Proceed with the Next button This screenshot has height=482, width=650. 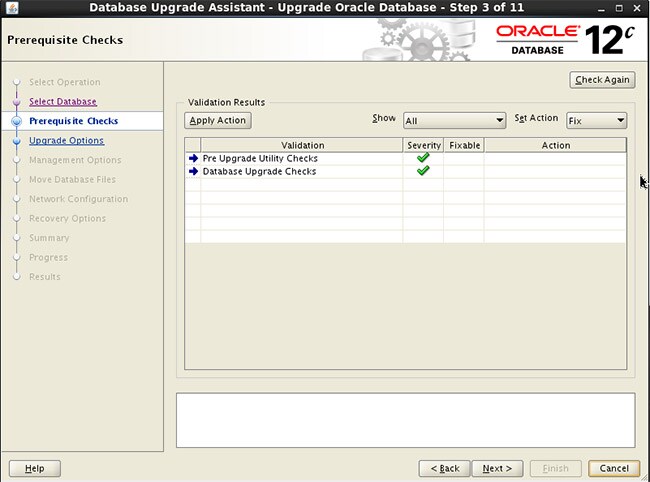[x=497, y=469]
